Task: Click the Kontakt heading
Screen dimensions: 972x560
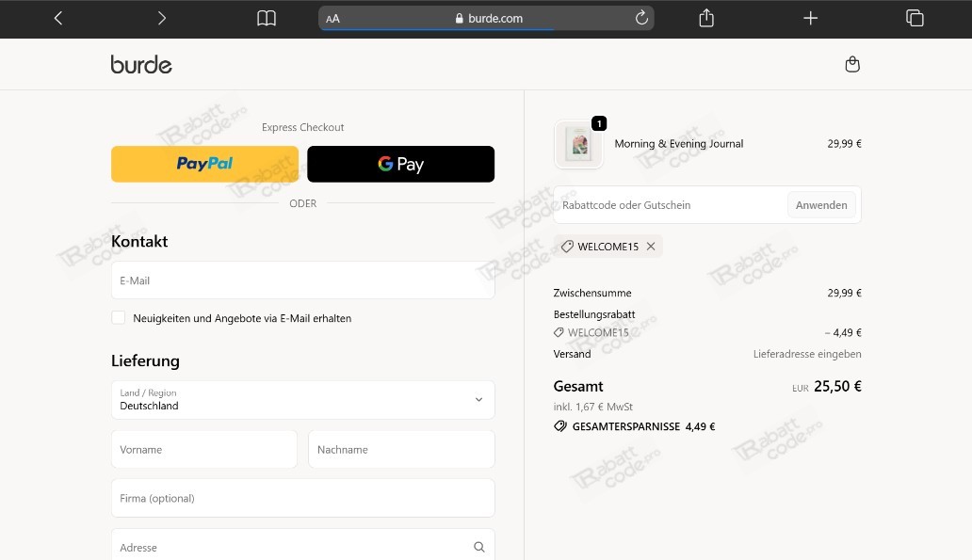Action: (x=139, y=241)
